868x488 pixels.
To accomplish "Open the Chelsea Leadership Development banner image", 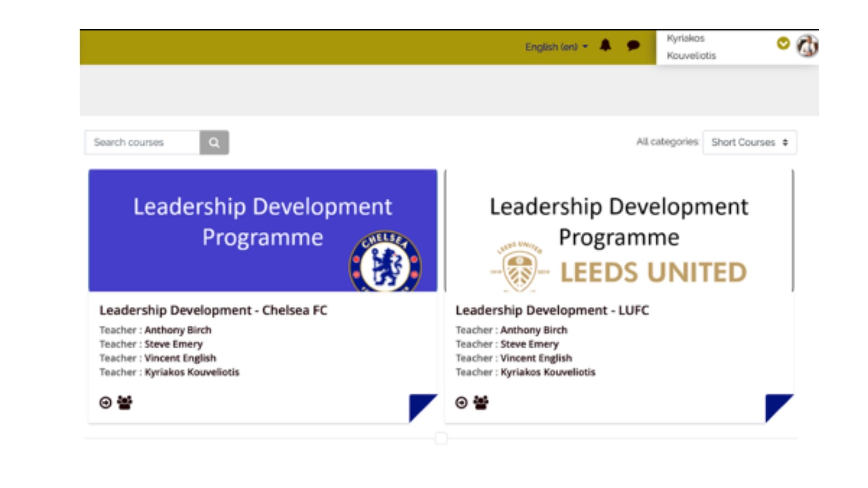I will [263, 230].
